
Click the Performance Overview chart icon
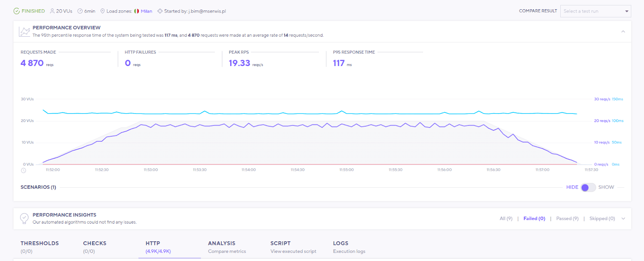pos(25,31)
